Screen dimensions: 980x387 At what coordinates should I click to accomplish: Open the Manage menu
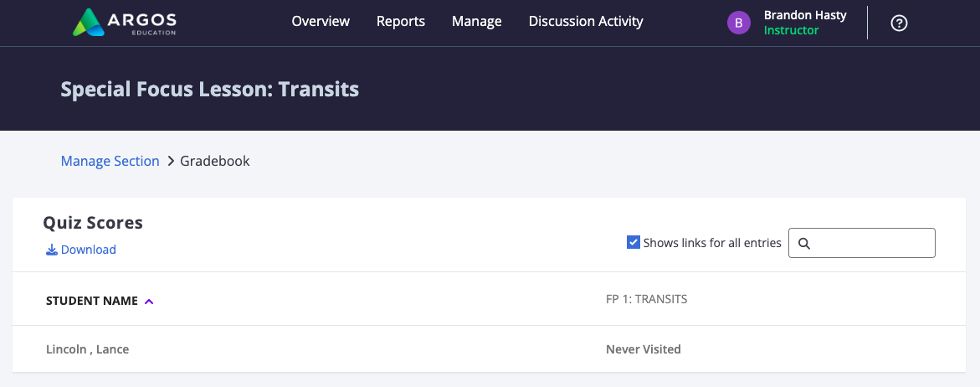coord(477,21)
